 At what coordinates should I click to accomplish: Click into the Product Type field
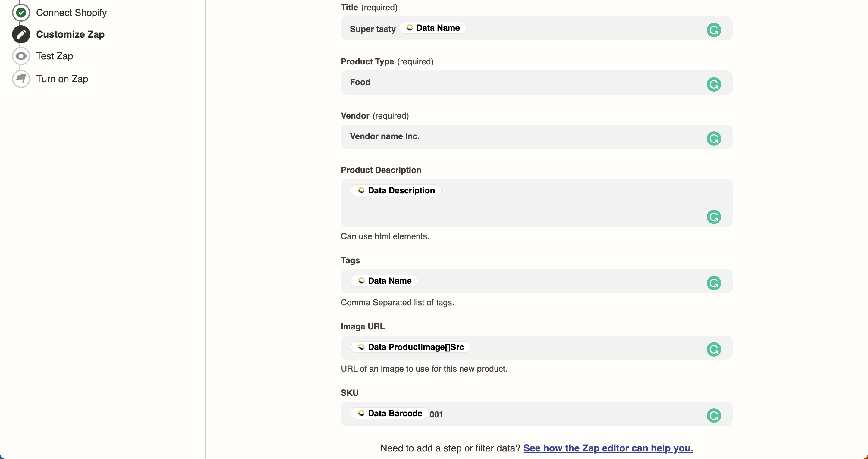pos(522,83)
